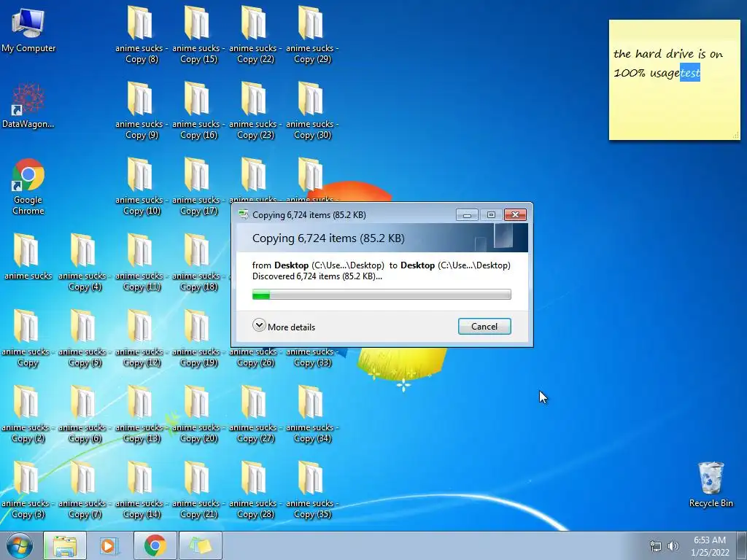Select folder 'anime sucks - Copy (14)'

click(141, 489)
